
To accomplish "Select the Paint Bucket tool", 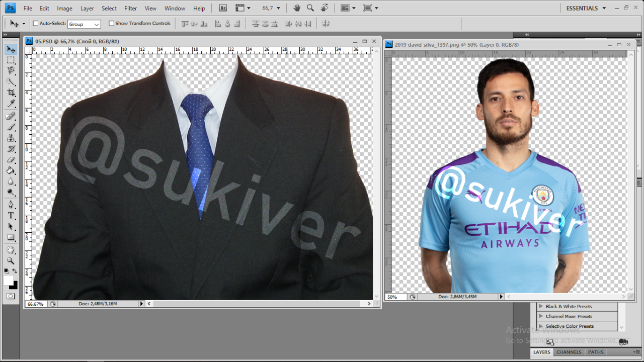I will (11, 171).
